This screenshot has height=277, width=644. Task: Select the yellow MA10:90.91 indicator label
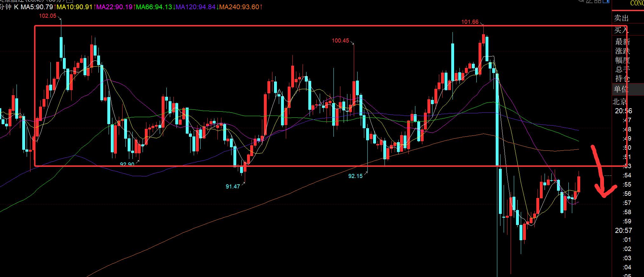[75, 7]
